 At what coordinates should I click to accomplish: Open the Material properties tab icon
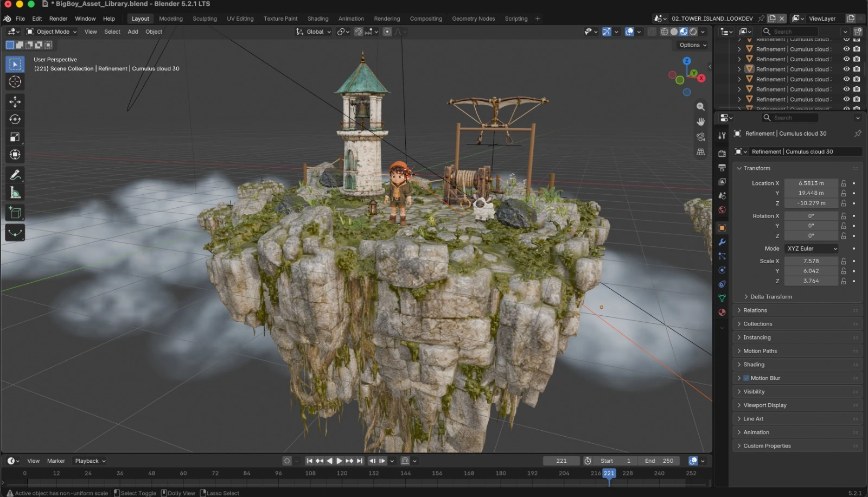pyautogui.click(x=722, y=313)
